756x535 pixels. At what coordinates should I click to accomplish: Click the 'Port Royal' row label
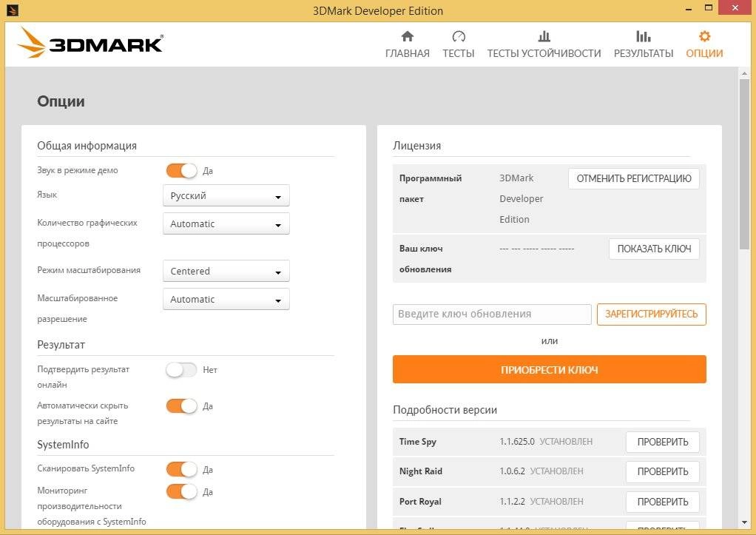420,501
